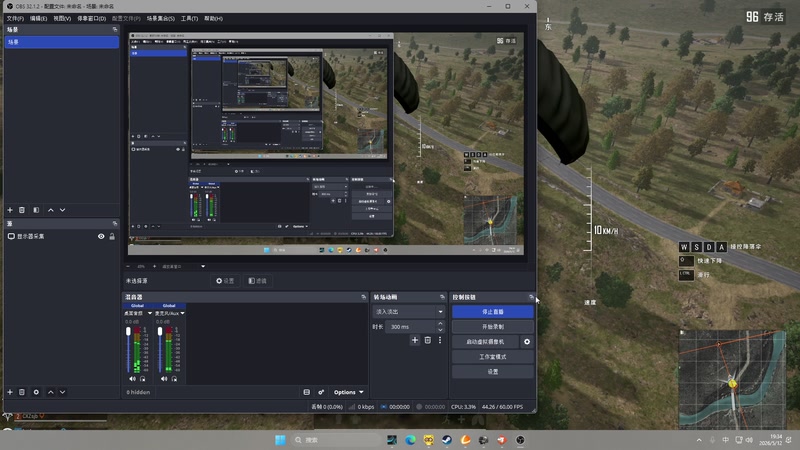The width and height of the screenshot is (800, 450).
Task: Start recording with the 开始录制 button
Action: tap(493, 327)
